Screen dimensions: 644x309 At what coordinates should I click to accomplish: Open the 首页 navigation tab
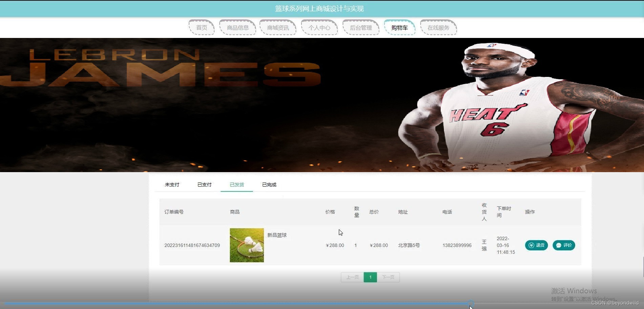[202, 27]
